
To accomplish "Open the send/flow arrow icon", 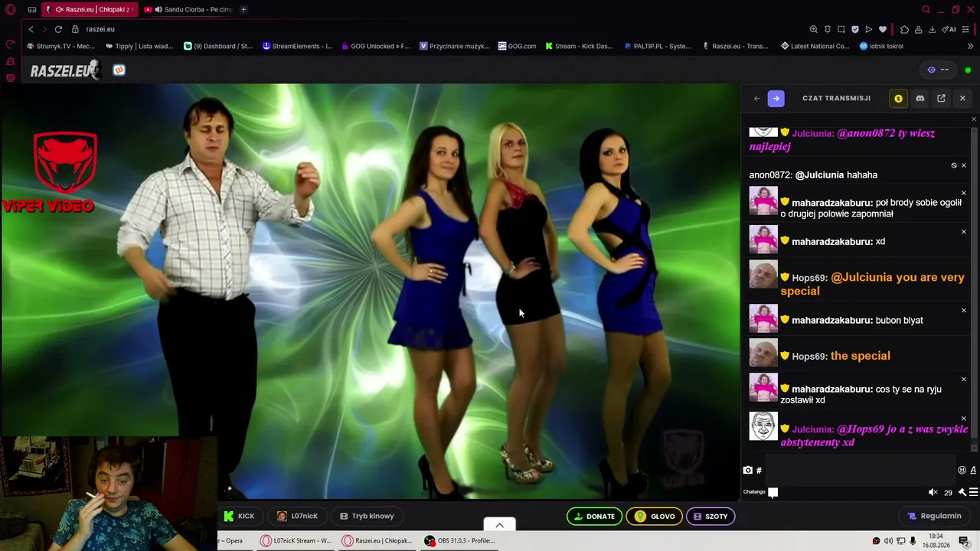I will [x=868, y=29].
